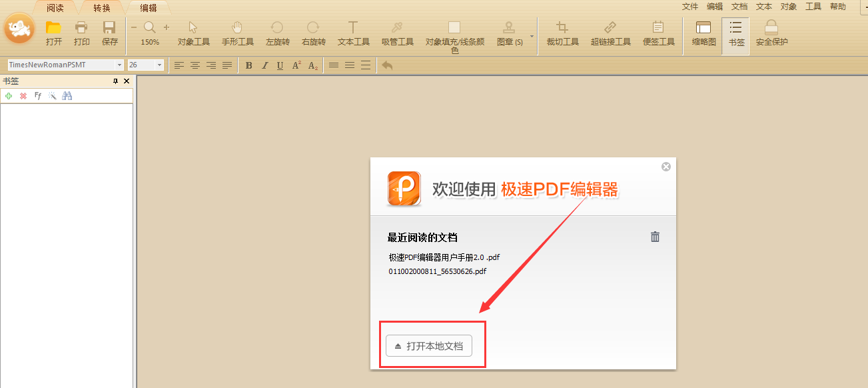This screenshot has height=388, width=868.
Task: Close the 书签 panel
Action: point(127,81)
